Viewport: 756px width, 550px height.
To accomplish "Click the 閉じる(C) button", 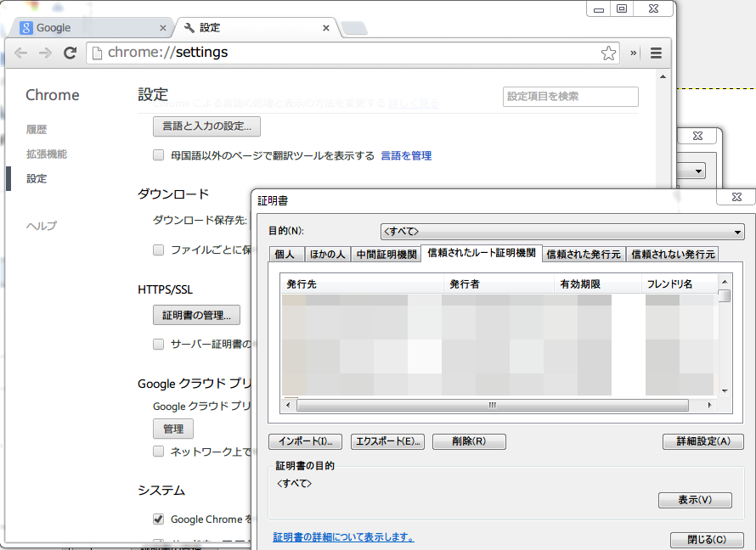I will coord(707,540).
